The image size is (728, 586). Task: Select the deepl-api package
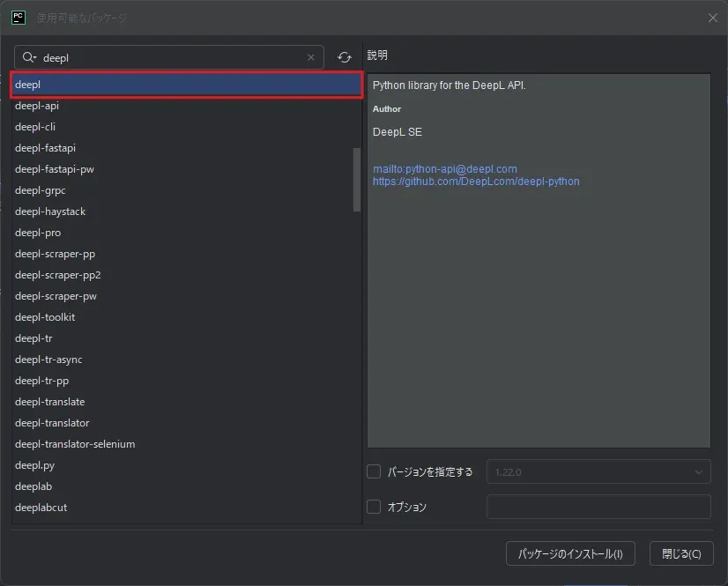click(x=186, y=106)
